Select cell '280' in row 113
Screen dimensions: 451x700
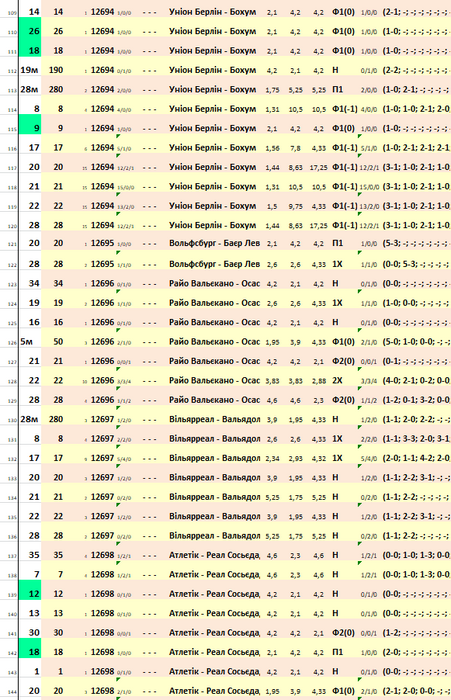tap(56, 89)
